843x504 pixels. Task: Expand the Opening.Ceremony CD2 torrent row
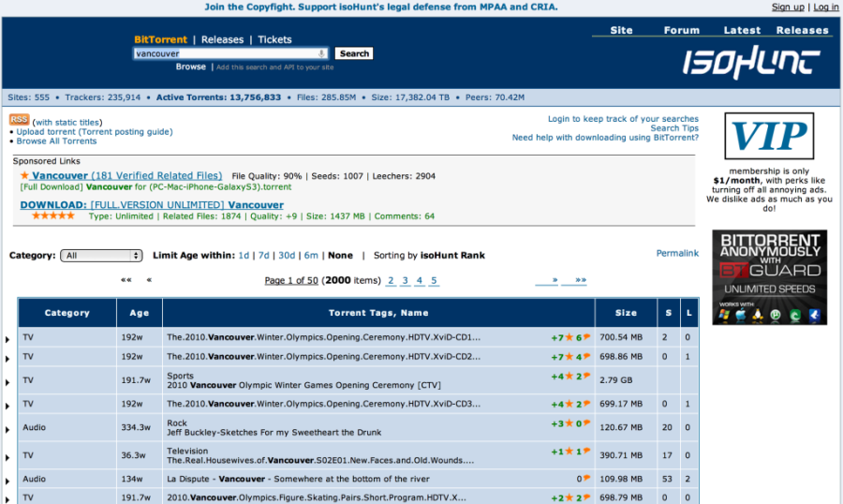(x=7, y=359)
